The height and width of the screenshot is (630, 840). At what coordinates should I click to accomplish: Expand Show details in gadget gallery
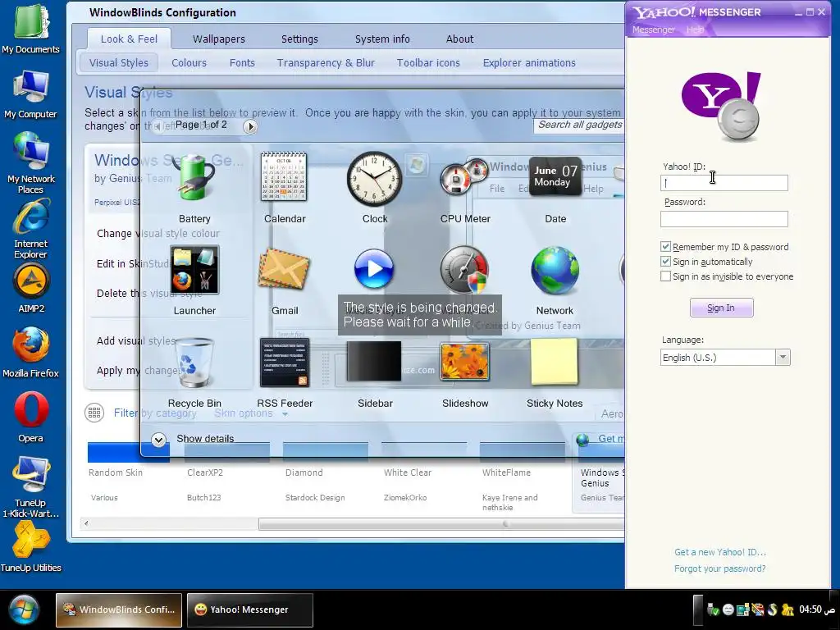point(158,440)
